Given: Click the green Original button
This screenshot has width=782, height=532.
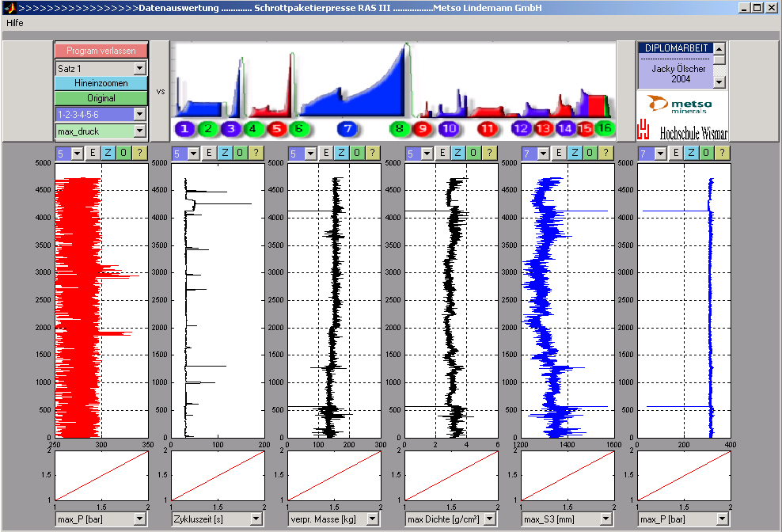Looking at the screenshot, I should [101, 98].
